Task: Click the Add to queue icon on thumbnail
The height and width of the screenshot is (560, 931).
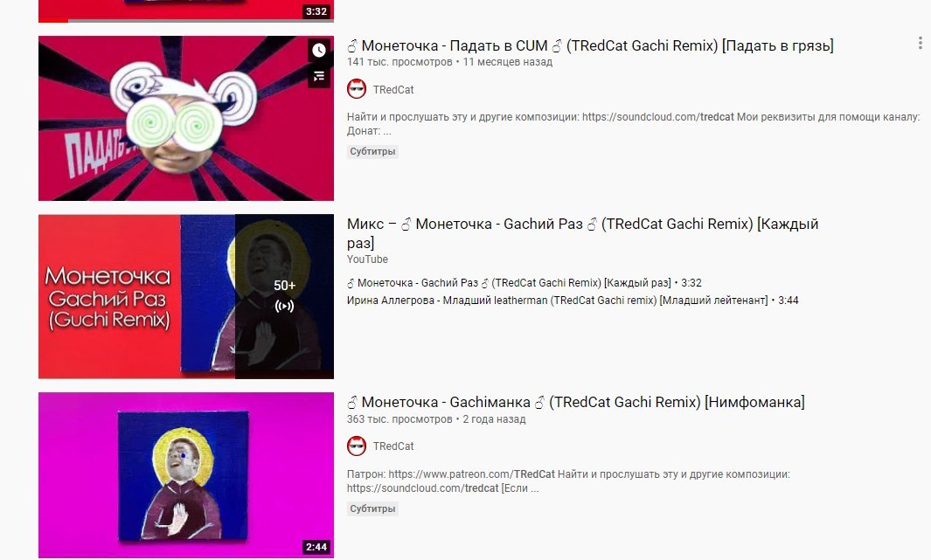Action: [319, 77]
